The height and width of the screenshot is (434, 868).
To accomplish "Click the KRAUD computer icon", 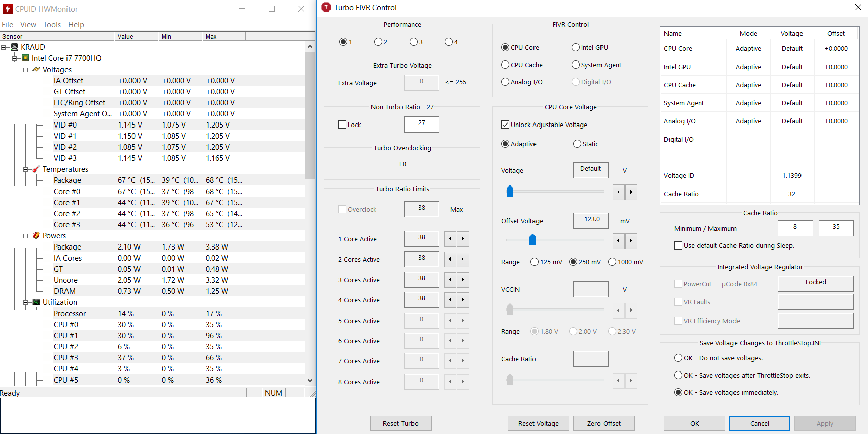I will point(14,47).
